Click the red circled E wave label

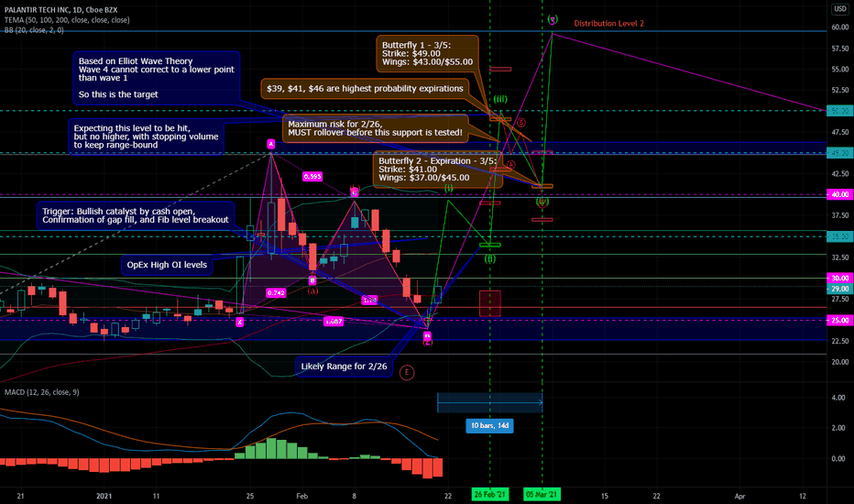click(x=406, y=373)
